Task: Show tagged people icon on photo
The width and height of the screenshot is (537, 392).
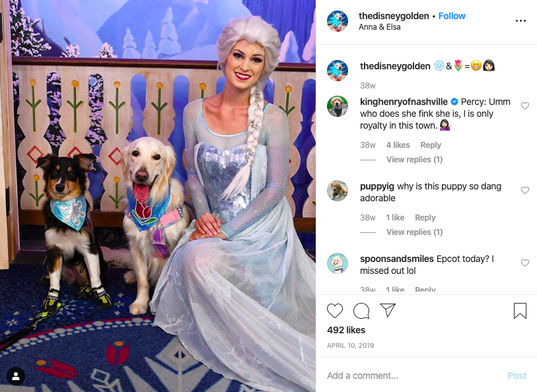Action: (16, 376)
